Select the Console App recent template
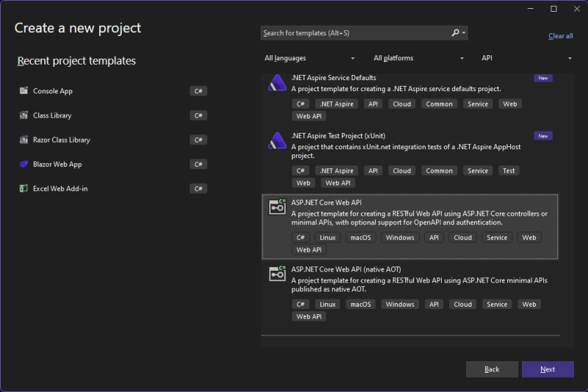This screenshot has width=588, height=392. pos(113,90)
